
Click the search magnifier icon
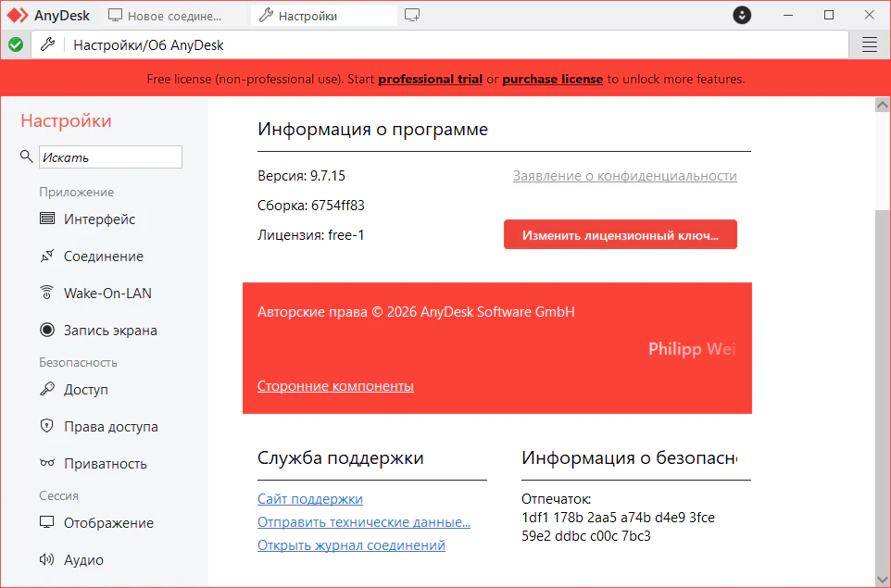tap(26, 156)
